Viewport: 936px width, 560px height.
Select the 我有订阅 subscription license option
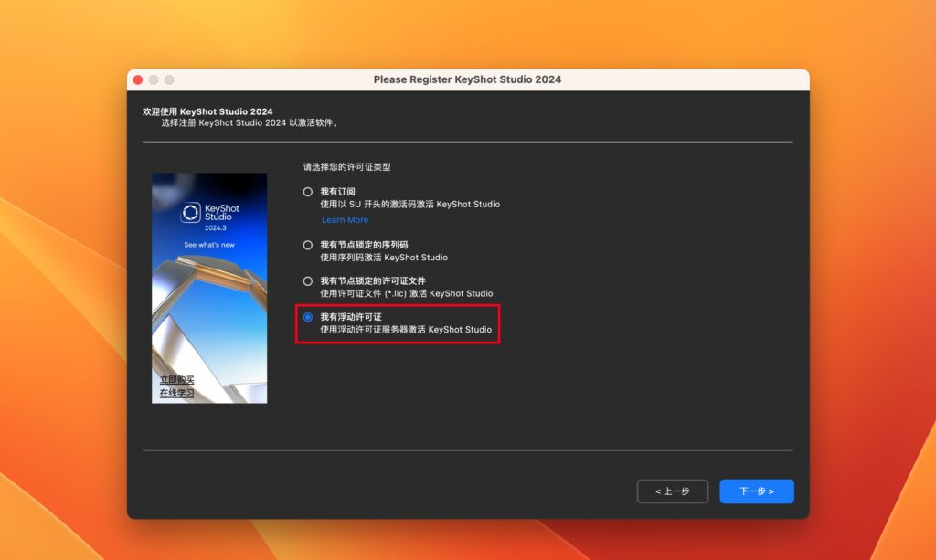(x=306, y=192)
